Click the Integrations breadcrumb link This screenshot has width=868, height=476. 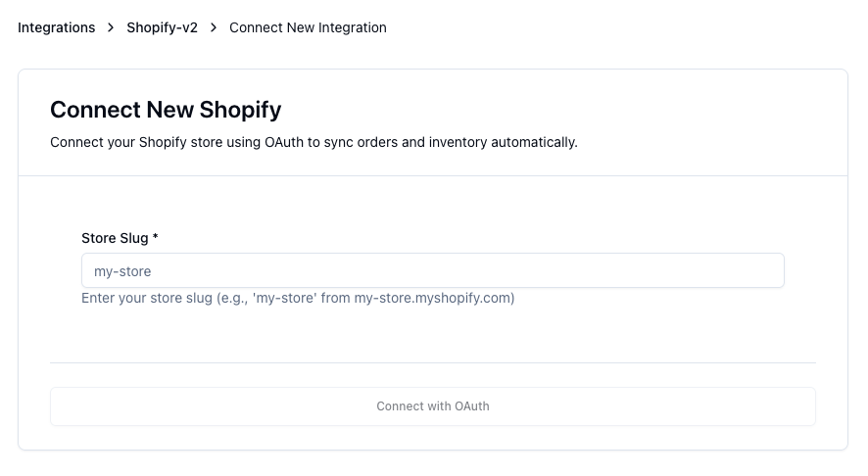click(56, 27)
